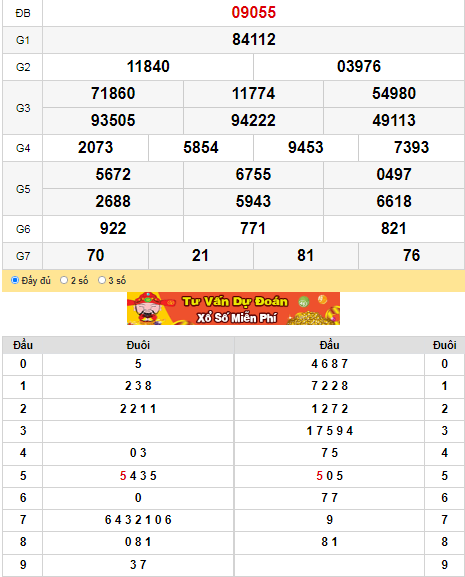Click the G3 number 54980
465x577 pixels.
[394, 93]
